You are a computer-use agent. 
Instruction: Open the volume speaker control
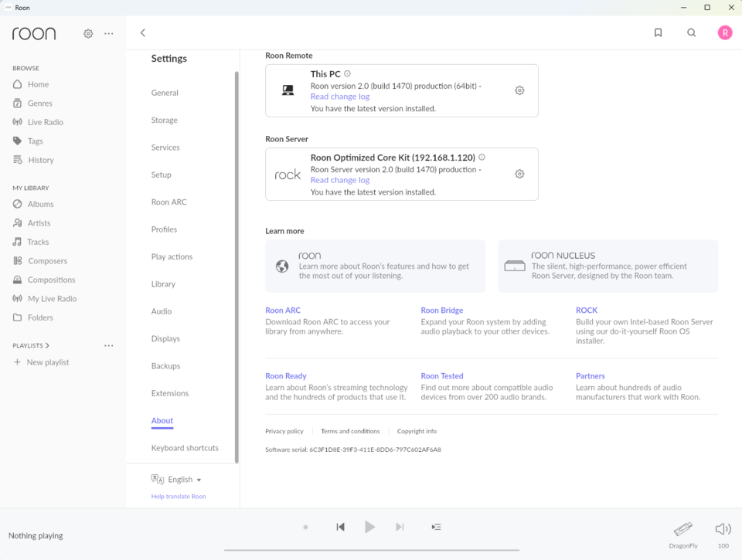click(723, 529)
